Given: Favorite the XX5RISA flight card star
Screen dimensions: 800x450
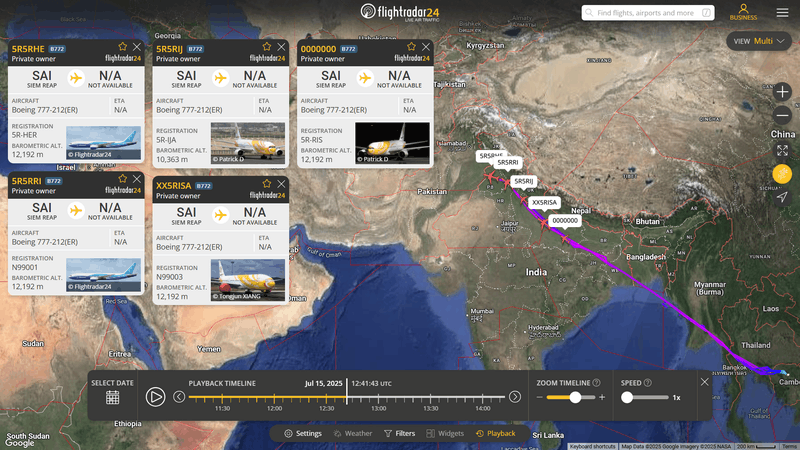Looking at the screenshot, I should (267, 184).
